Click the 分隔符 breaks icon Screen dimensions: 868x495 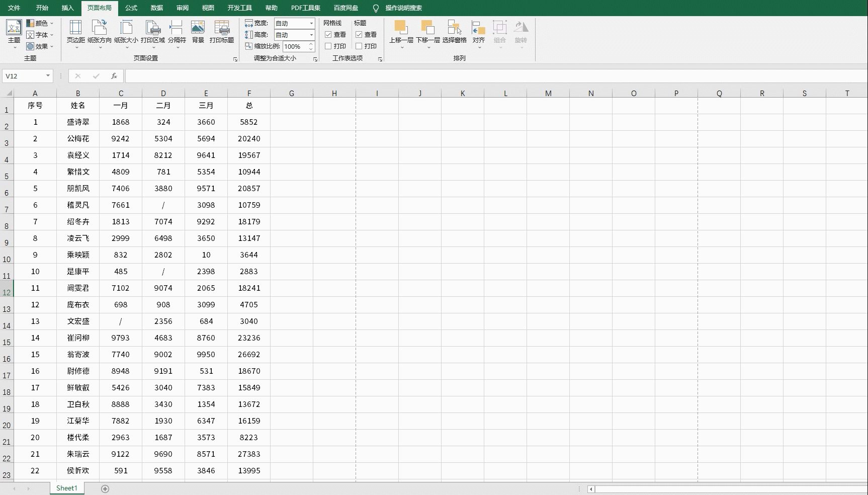(x=177, y=28)
